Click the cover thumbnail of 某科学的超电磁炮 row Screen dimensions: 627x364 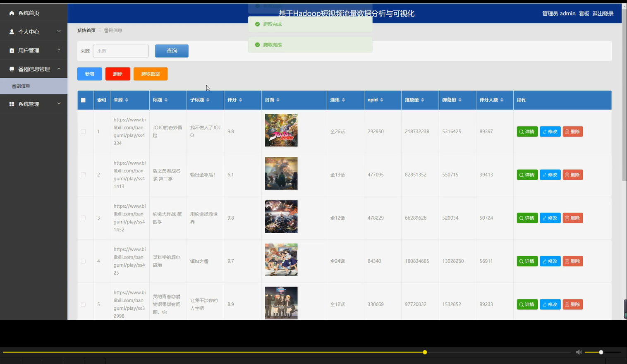coord(281,260)
